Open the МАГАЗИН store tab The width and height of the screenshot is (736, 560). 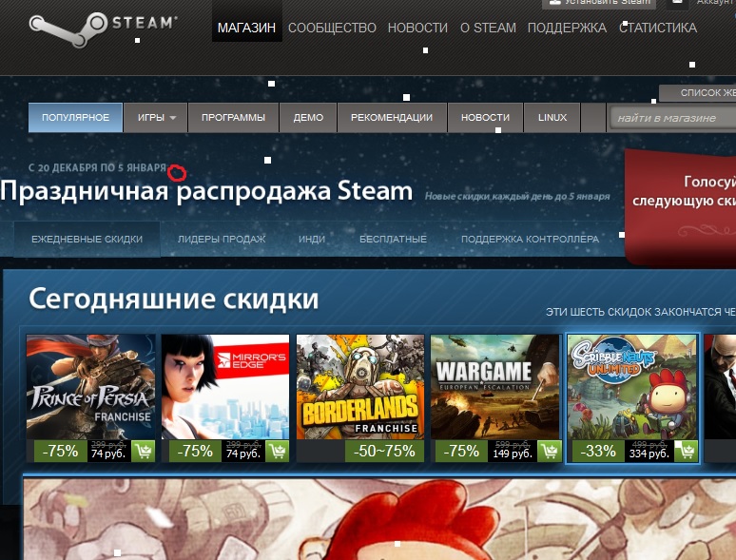[x=247, y=28]
